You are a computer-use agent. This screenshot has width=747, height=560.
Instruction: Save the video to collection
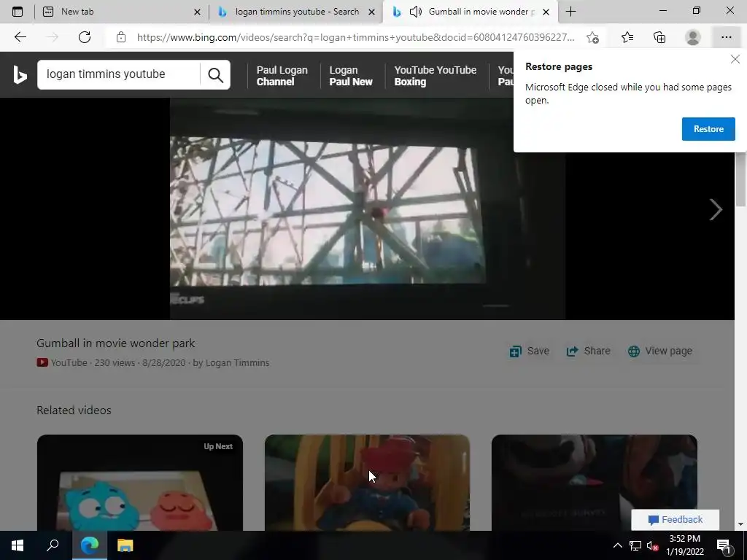[x=530, y=351]
